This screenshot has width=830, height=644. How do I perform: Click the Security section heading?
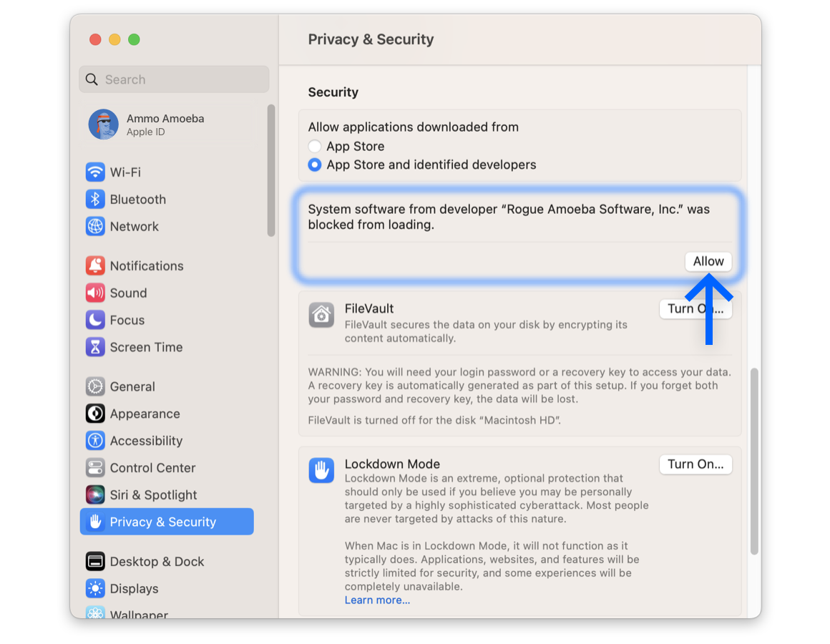coord(333,92)
